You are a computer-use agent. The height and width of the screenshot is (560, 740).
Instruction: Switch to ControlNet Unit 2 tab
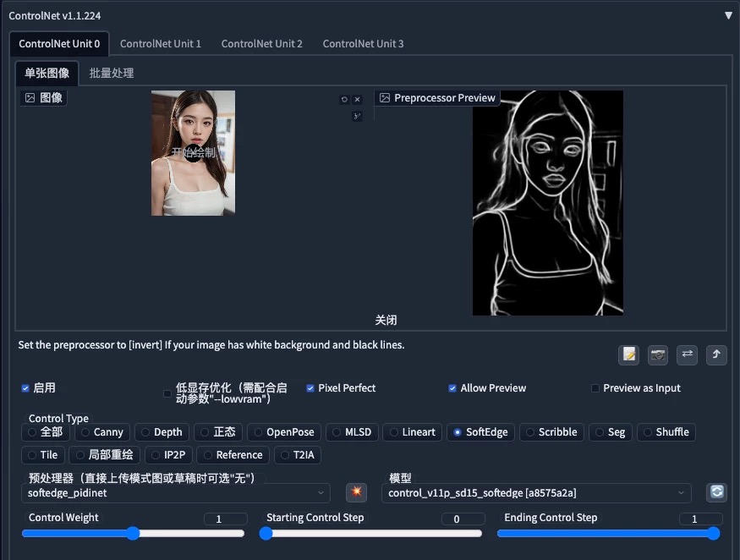[x=262, y=43]
